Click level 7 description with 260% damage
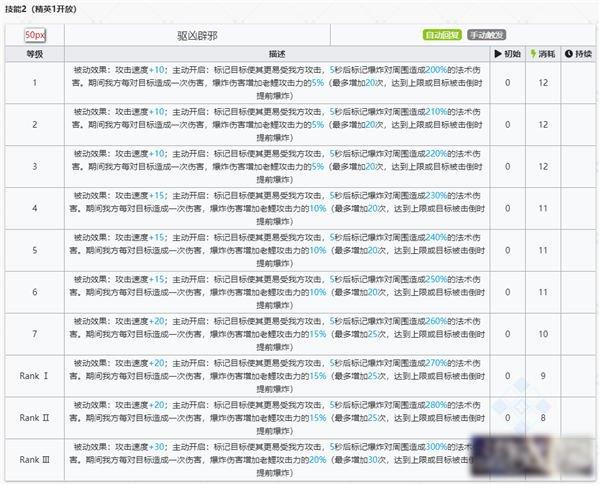600x485 pixels. click(x=277, y=334)
